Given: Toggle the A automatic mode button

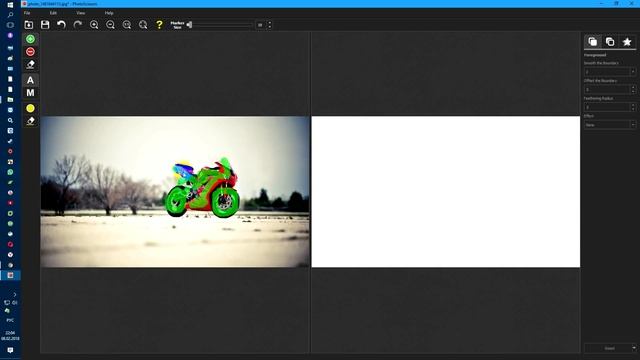Looking at the screenshot, I should pyautogui.click(x=30, y=80).
